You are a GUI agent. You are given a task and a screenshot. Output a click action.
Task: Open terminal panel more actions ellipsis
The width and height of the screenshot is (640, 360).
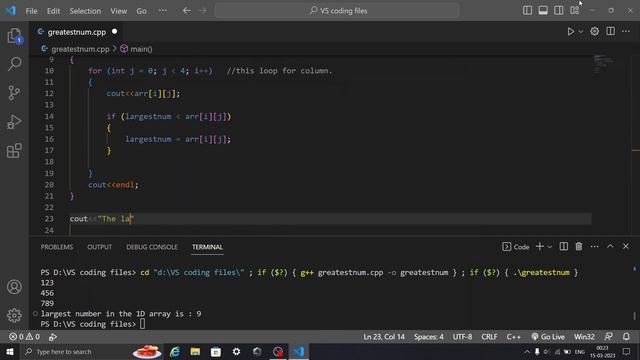[594, 247]
